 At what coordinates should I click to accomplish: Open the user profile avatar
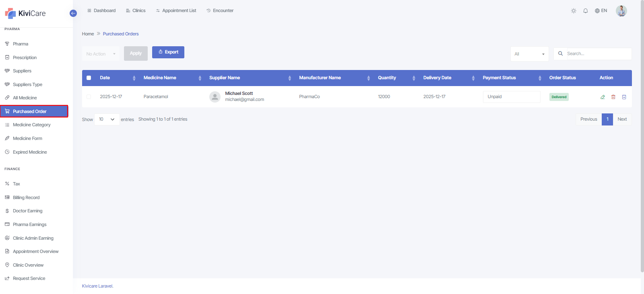621,11
